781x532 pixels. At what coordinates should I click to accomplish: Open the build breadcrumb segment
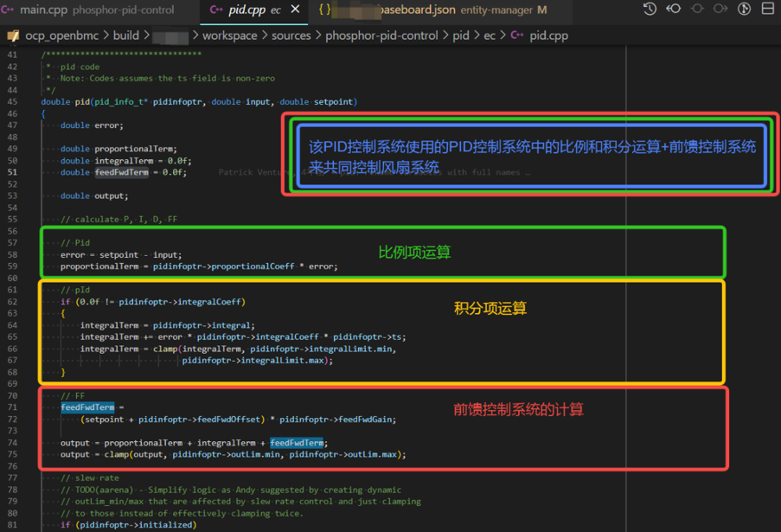click(126, 35)
